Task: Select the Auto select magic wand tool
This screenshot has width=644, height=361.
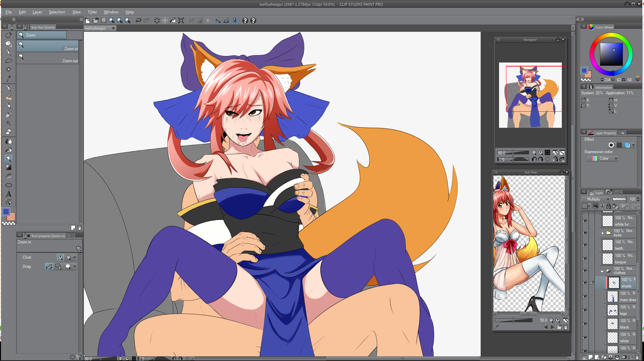Action: pos(9,70)
